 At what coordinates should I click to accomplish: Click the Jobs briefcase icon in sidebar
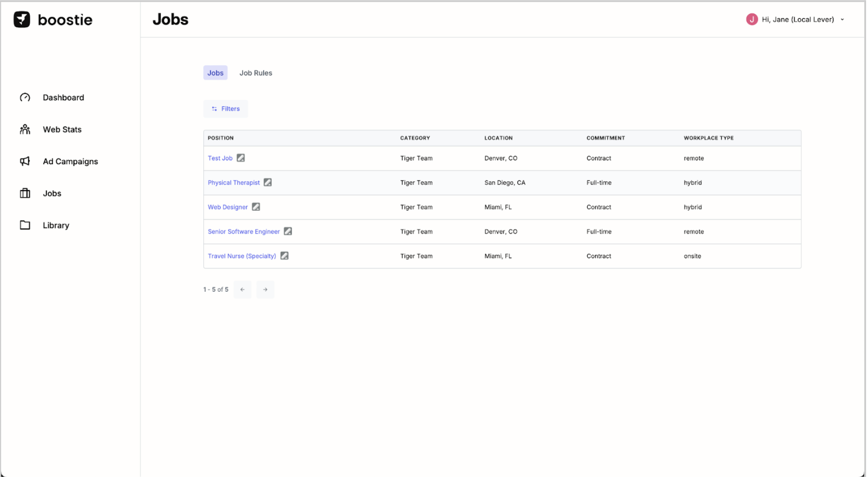[25, 193]
